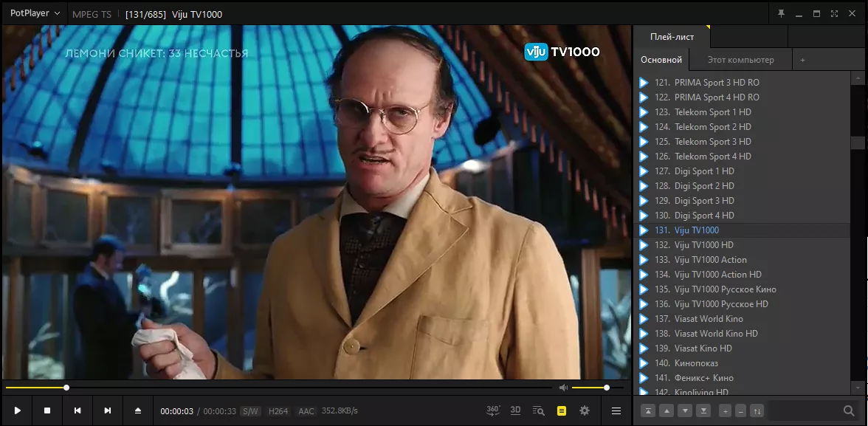Stop playback with the stop button
The width and height of the screenshot is (868, 426).
click(x=47, y=410)
